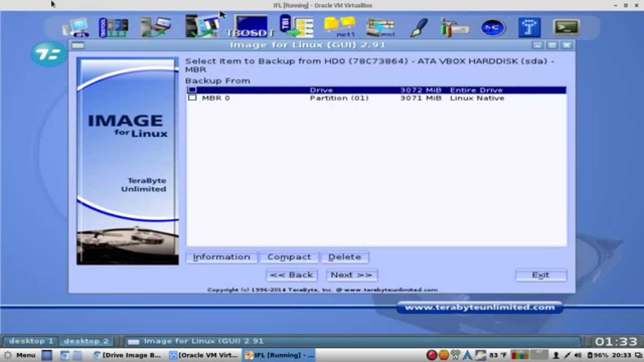This screenshot has width=644, height=362.
Task: Open the weather 83 °F indicator
Action: (497, 355)
